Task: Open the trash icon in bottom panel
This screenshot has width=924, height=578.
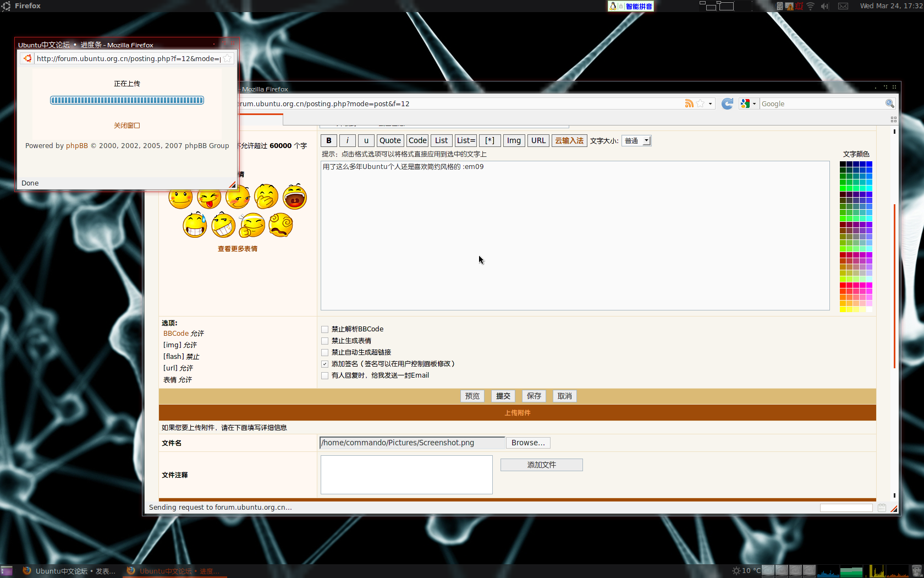Action: click(x=916, y=571)
